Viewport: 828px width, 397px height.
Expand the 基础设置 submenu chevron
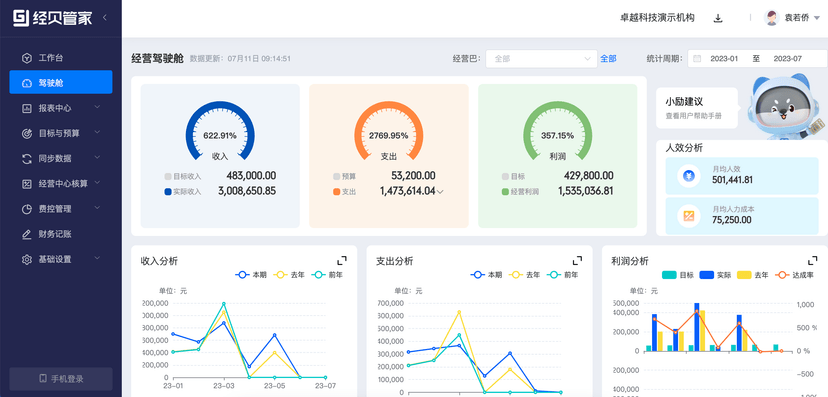pos(97,258)
